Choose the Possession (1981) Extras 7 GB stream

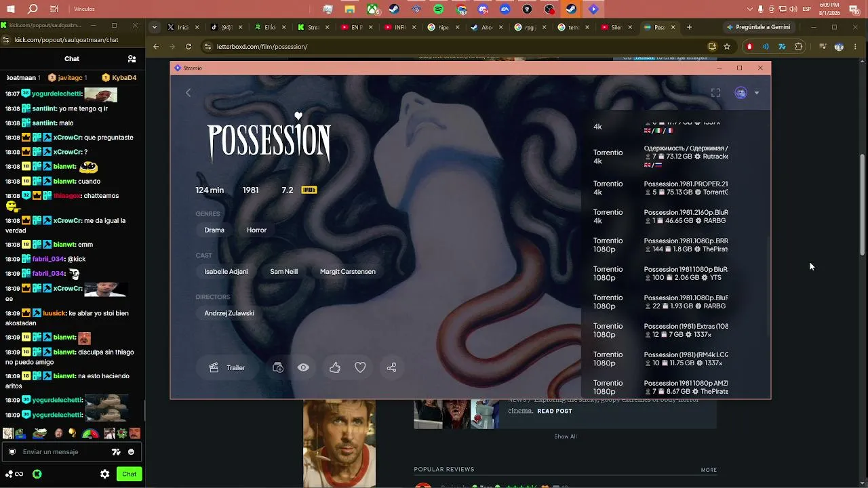pos(660,330)
